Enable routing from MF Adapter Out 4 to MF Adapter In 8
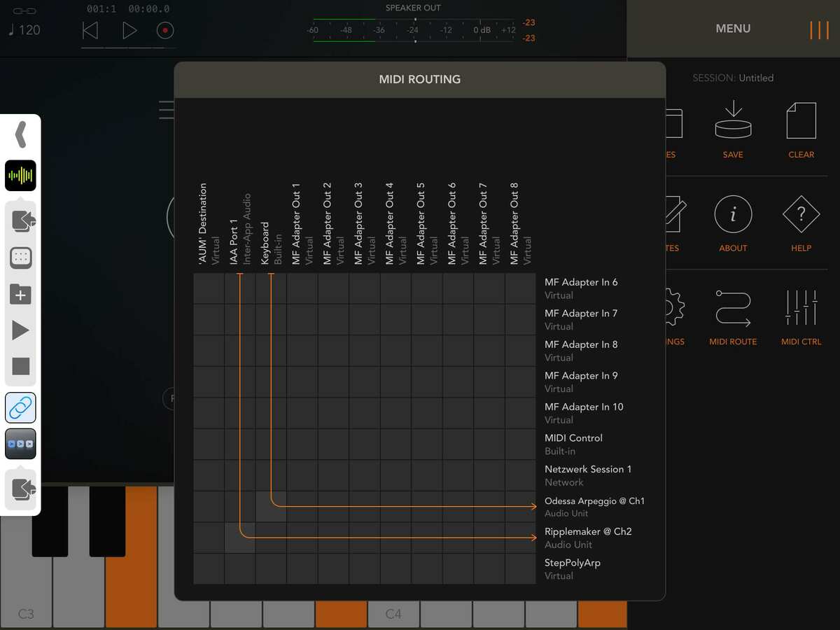 click(395, 351)
